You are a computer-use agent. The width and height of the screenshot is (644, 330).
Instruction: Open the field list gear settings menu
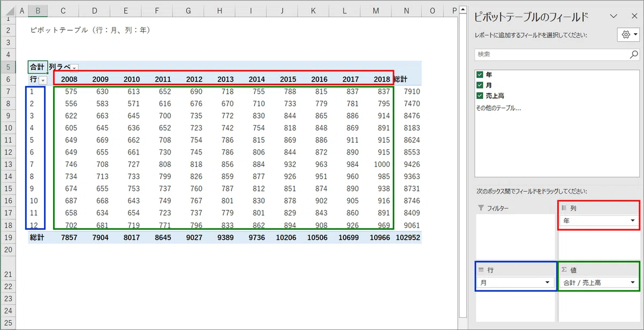pyautogui.click(x=628, y=34)
